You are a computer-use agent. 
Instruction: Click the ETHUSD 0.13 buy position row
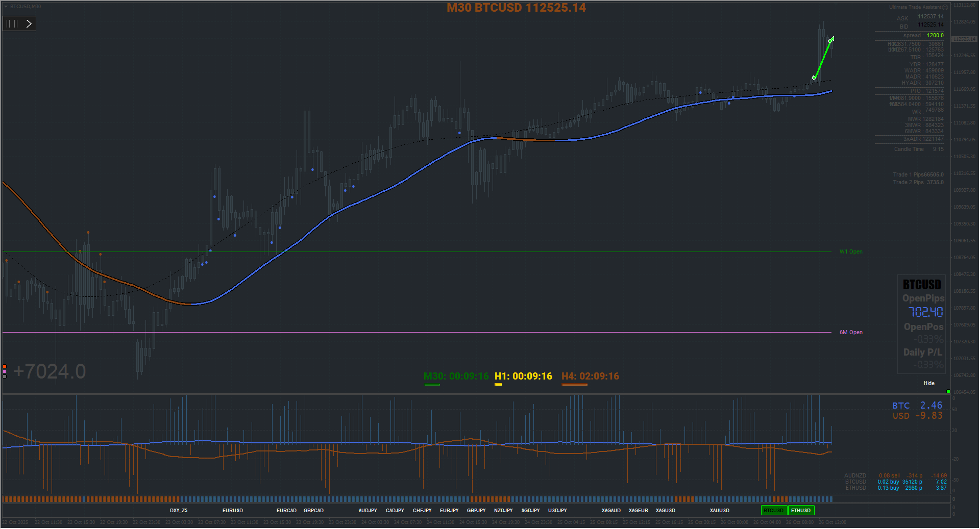pos(895,488)
